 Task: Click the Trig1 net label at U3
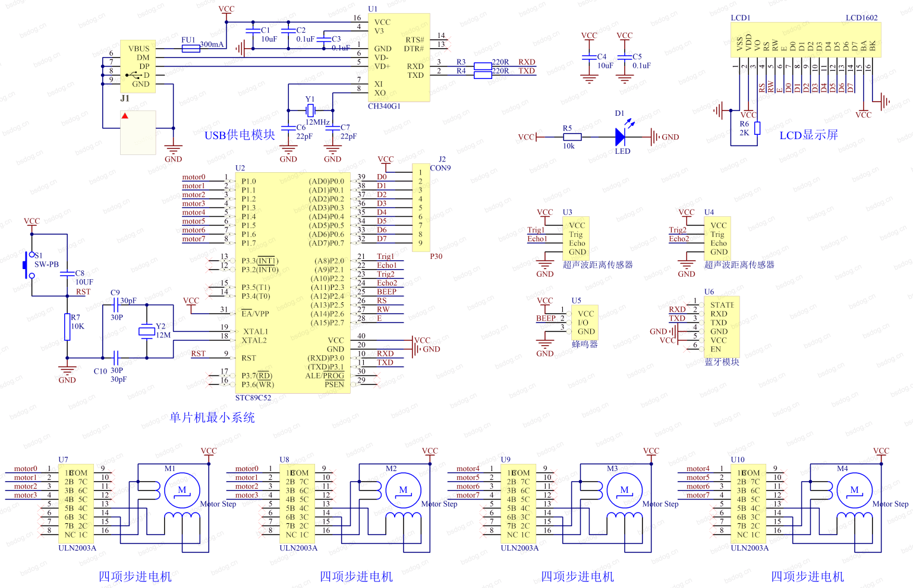pos(536,230)
